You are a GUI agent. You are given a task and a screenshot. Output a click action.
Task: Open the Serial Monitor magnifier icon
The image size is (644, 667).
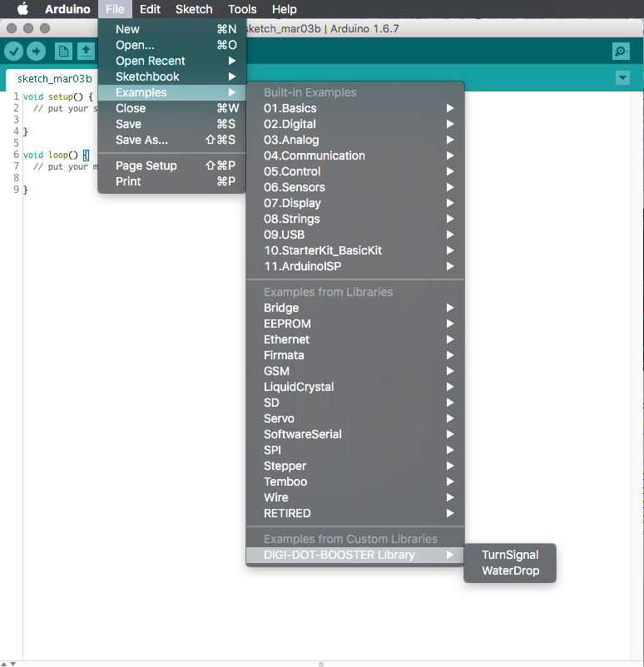pos(621,52)
